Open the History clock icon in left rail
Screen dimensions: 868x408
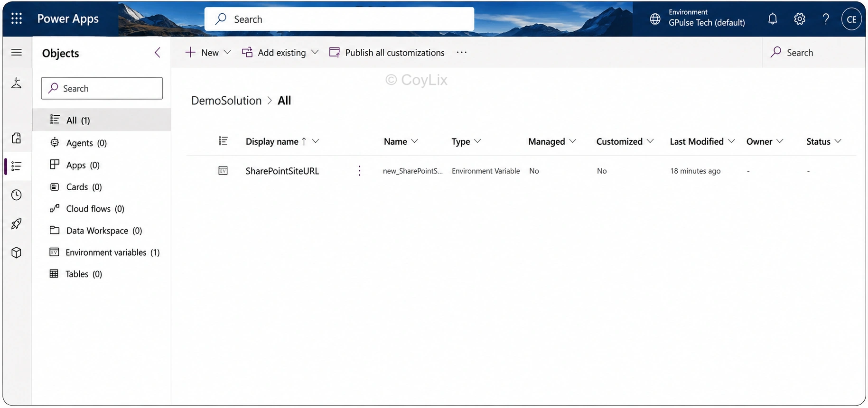(x=17, y=195)
